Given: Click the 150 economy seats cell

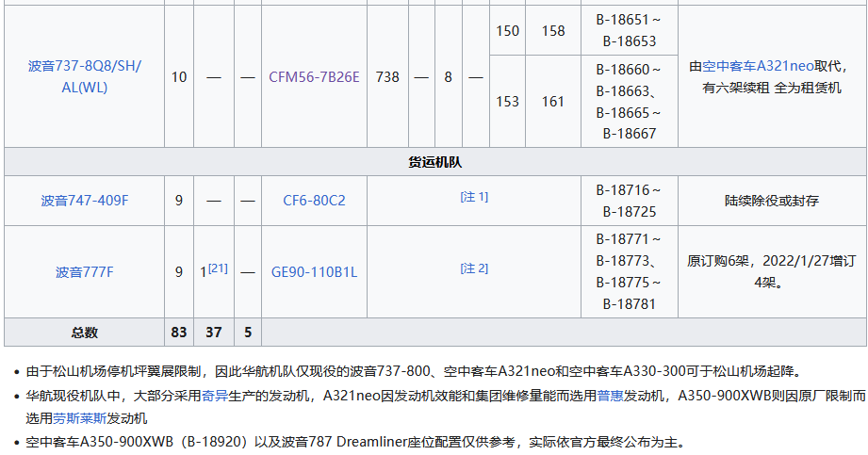Looking at the screenshot, I should (x=508, y=30).
